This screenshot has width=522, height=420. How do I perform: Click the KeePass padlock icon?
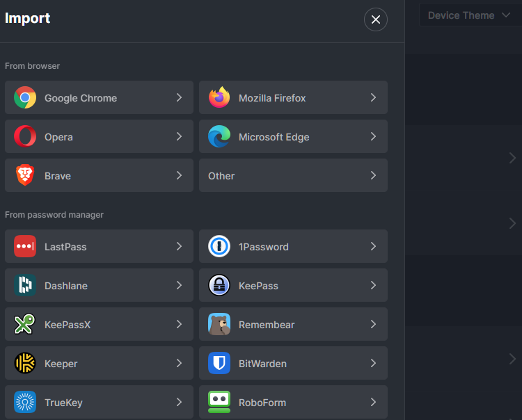pos(219,285)
